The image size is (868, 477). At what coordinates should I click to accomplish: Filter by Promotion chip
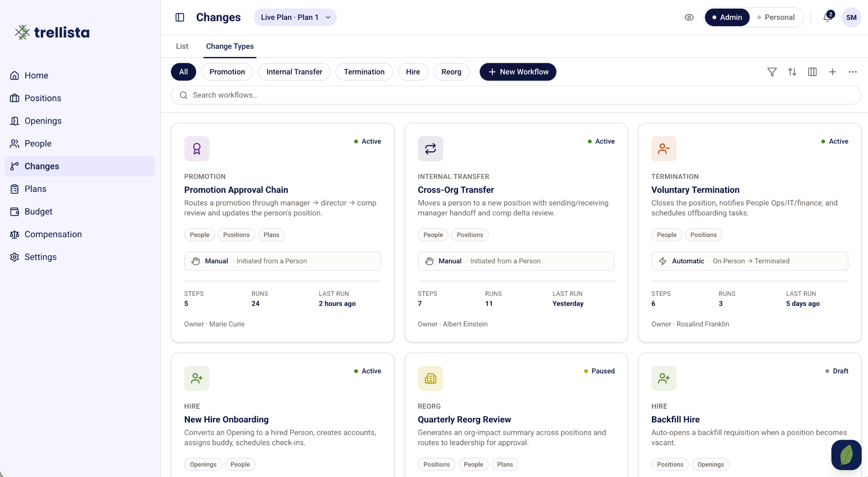[227, 72]
